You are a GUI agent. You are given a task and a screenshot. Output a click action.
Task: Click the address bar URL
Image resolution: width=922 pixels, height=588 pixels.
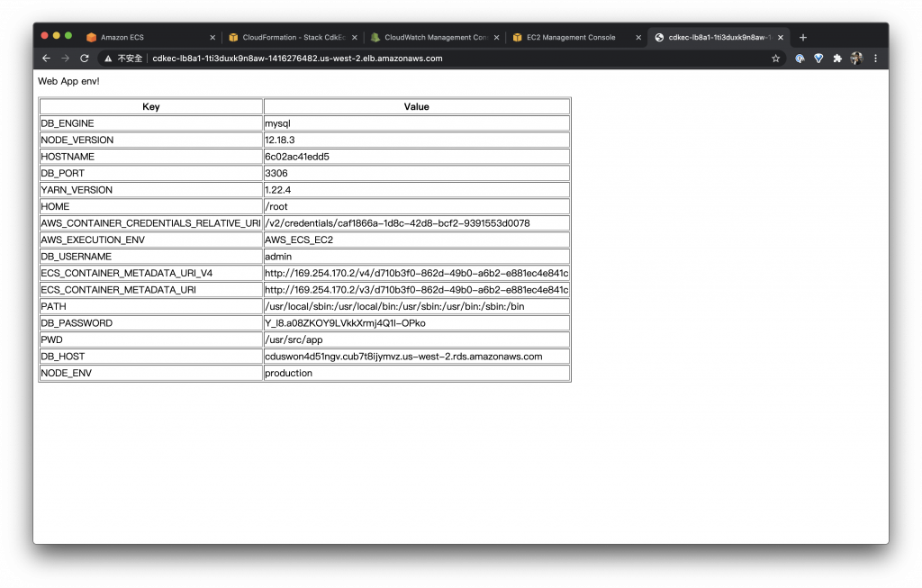point(297,59)
